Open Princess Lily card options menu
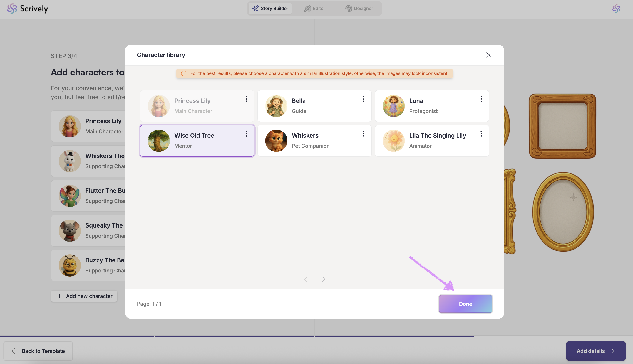633x364 pixels. (x=246, y=99)
